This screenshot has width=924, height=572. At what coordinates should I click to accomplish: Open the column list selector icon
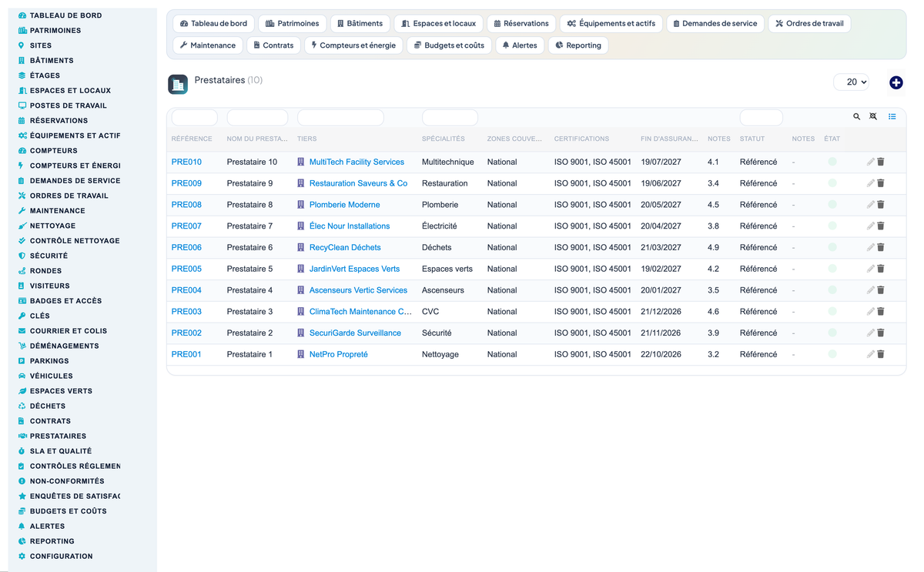click(892, 117)
